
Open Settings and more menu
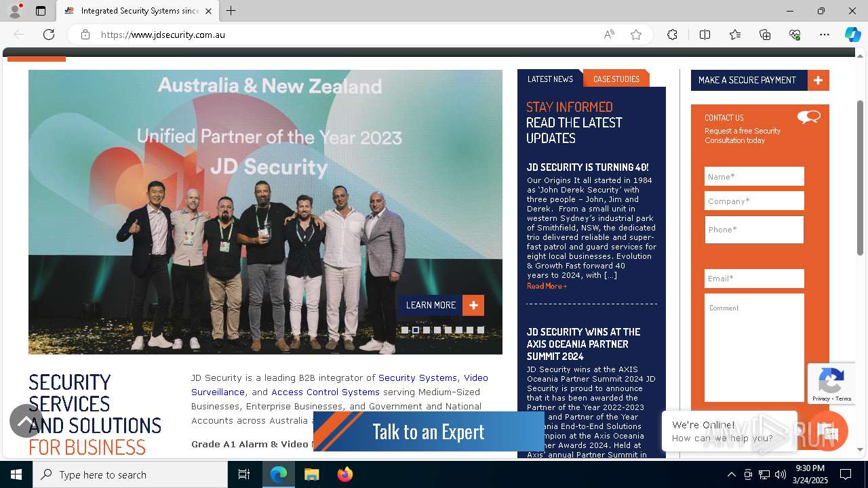click(825, 35)
